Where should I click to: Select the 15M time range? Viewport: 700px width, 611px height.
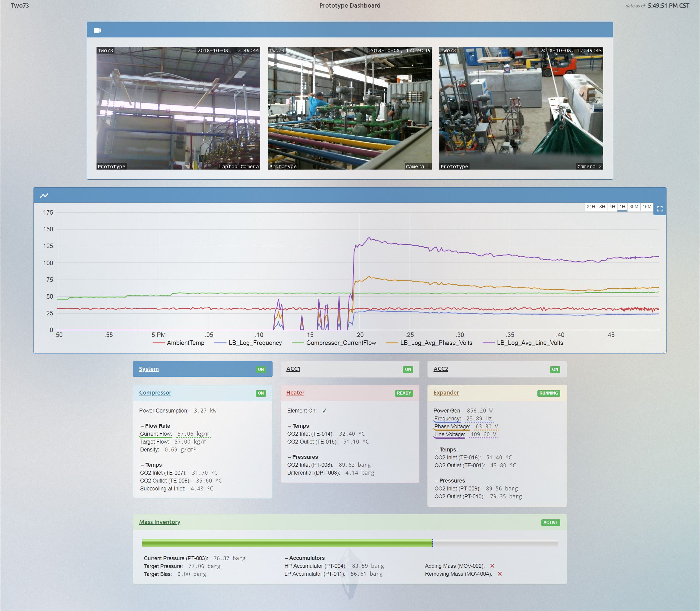pos(647,207)
